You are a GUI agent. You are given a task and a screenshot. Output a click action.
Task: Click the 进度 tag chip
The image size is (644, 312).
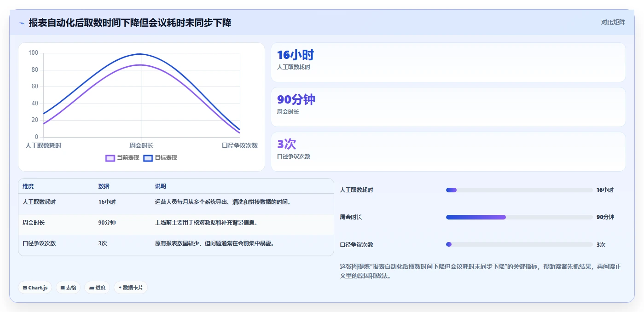[x=97, y=288]
